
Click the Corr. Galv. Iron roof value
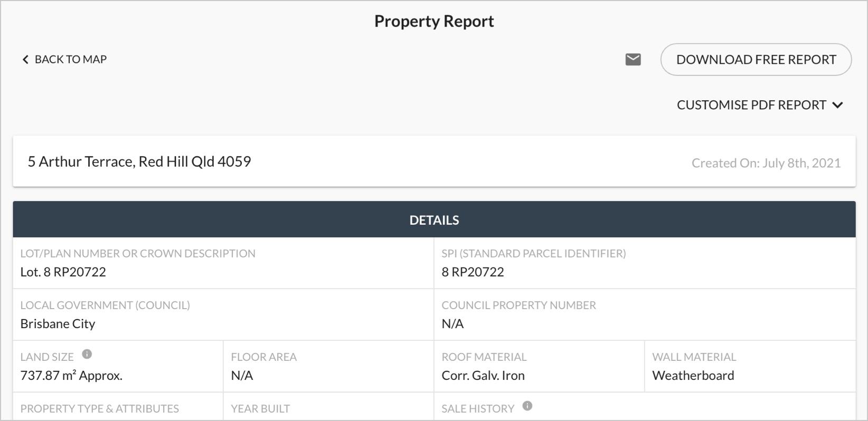click(x=483, y=375)
